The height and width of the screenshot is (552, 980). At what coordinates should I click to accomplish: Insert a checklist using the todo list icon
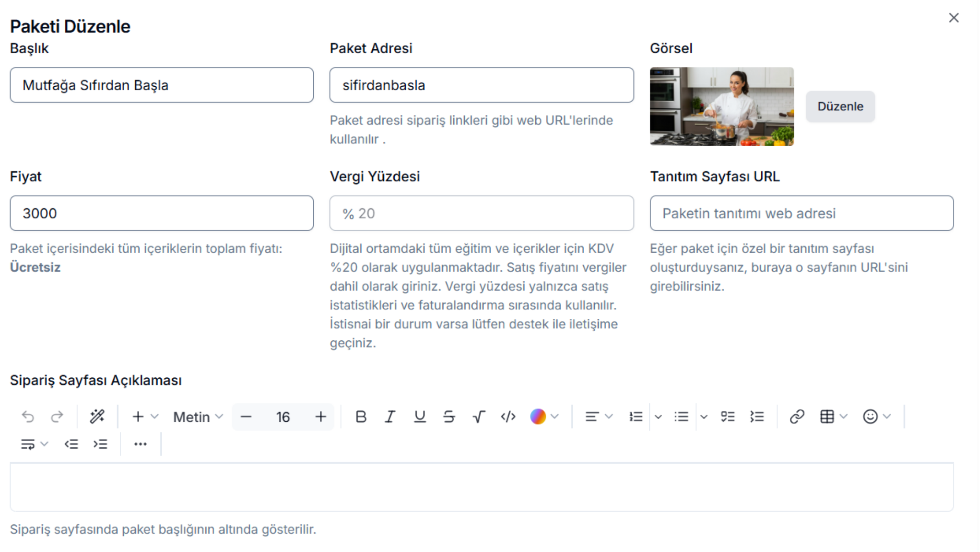pyautogui.click(x=727, y=416)
